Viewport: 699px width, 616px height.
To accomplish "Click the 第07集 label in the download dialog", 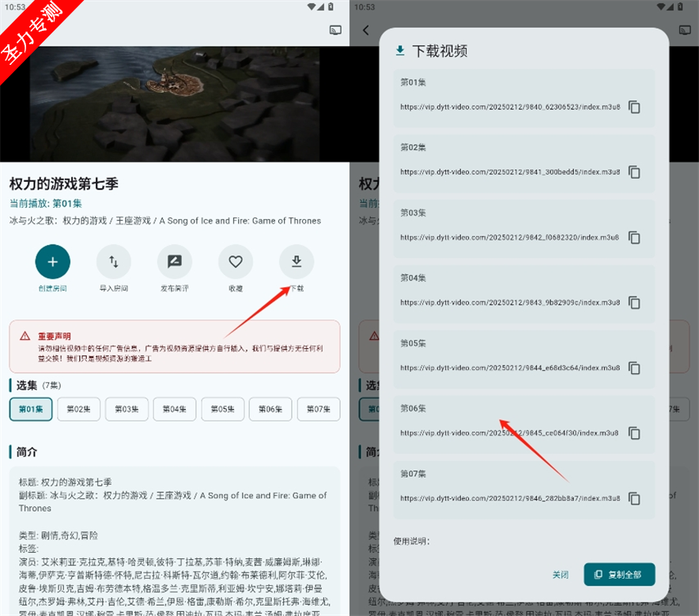I will coord(413,474).
